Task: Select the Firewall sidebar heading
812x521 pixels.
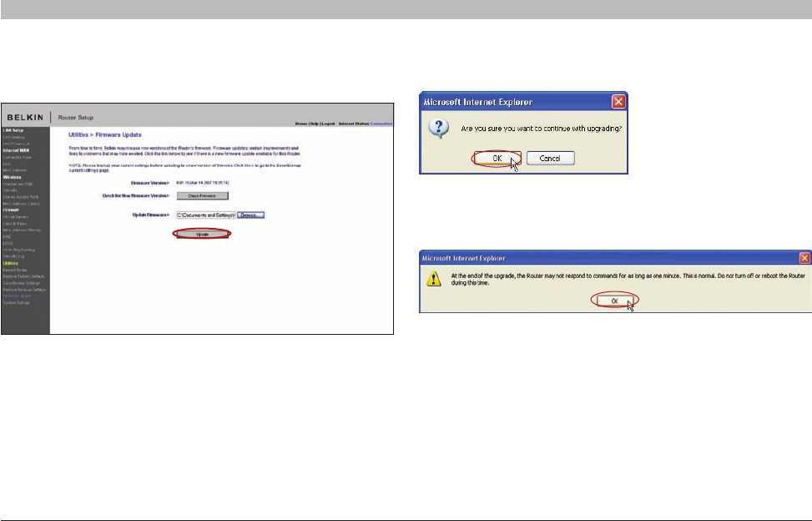Action: (11, 210)
